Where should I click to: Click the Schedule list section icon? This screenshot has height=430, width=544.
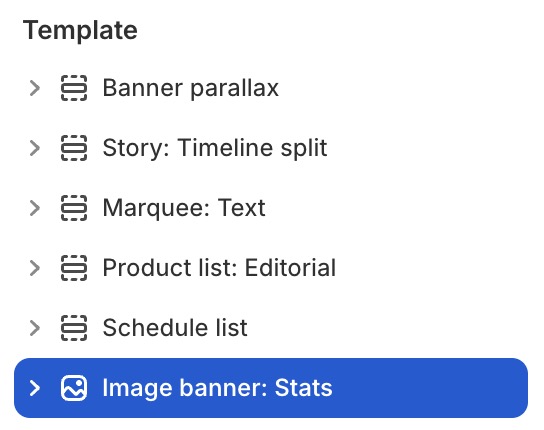coord(74,328)
